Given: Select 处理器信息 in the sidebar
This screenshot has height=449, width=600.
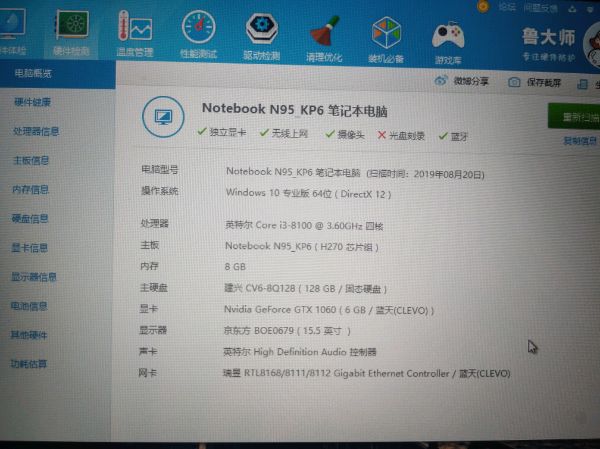Looking at the screenshot, I should coord(36,131).
